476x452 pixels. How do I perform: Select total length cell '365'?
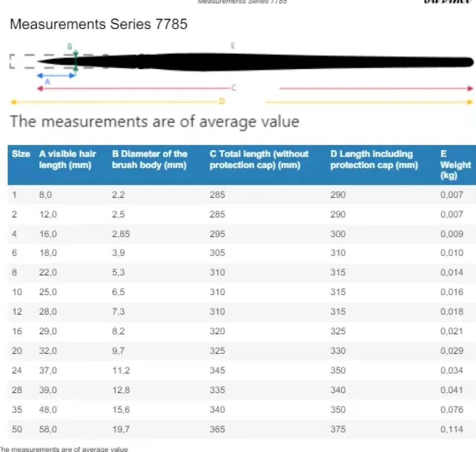[217, 429]
